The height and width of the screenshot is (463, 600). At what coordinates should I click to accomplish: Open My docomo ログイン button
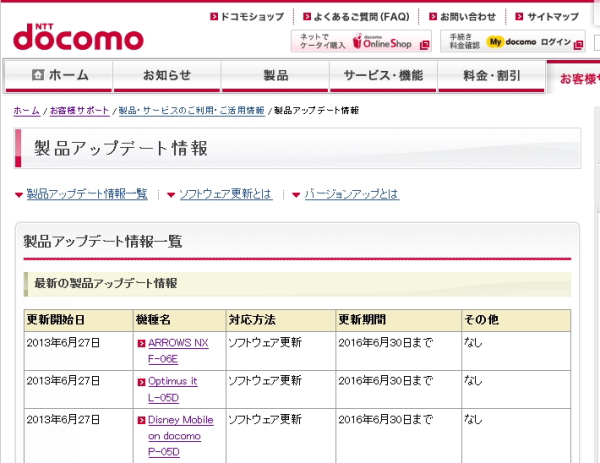(512, 41)
